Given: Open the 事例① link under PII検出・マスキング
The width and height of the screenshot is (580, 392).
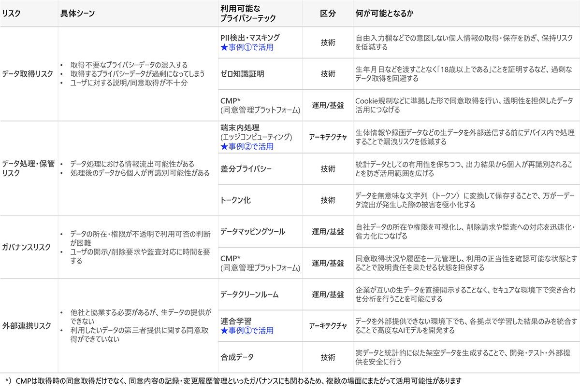Looking at the screenshot, I should coord(242,48).
